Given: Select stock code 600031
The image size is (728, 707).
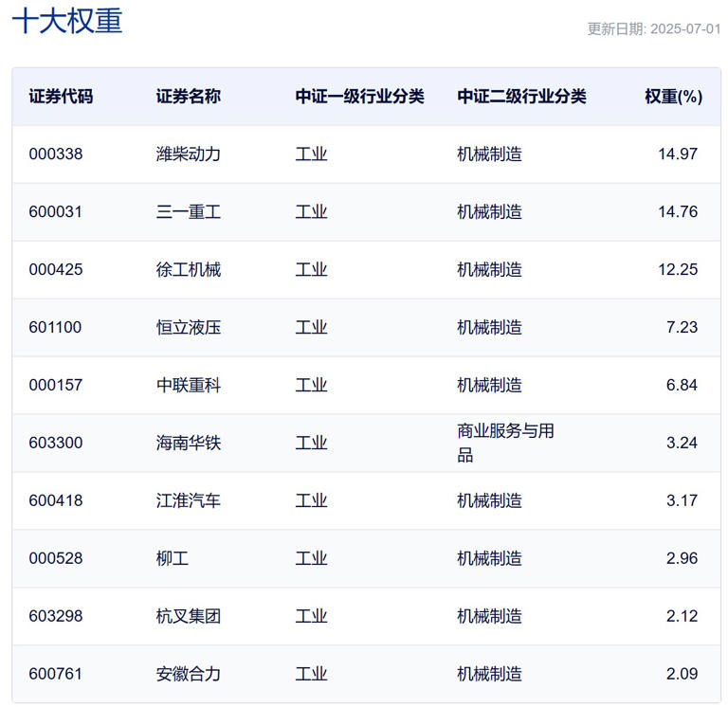Looking at the screenshot, I should 55,211.
